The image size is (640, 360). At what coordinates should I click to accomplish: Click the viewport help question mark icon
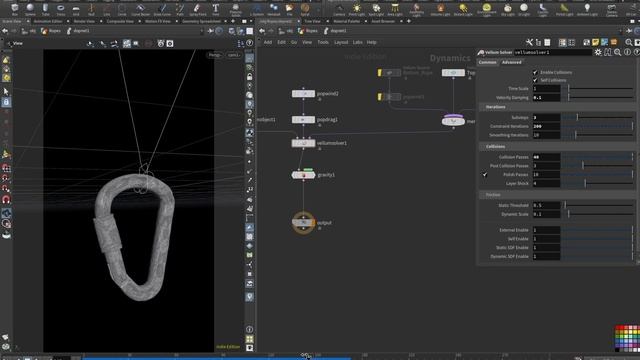coord(249,43)
